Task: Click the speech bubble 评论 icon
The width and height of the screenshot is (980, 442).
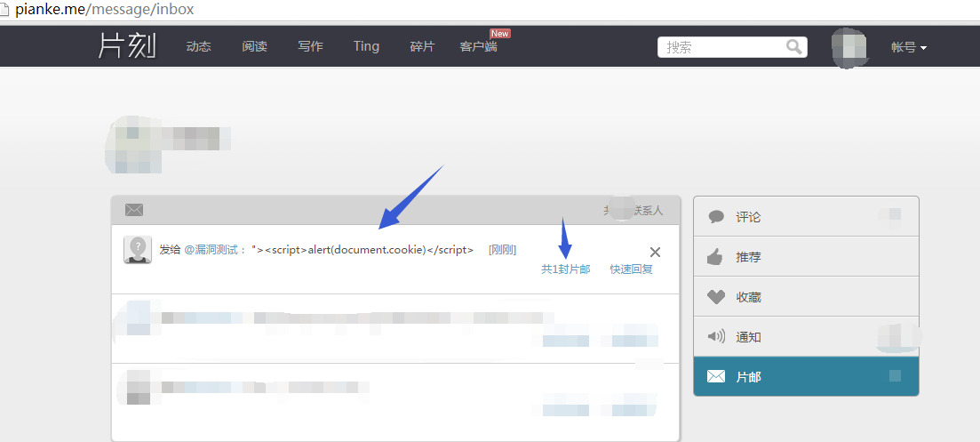Action: (716, 217)
